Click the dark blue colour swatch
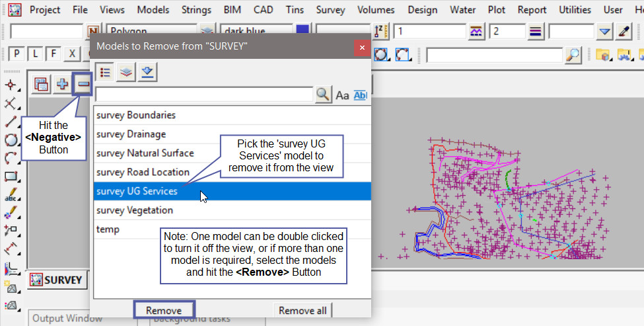 tap(303, 31)
